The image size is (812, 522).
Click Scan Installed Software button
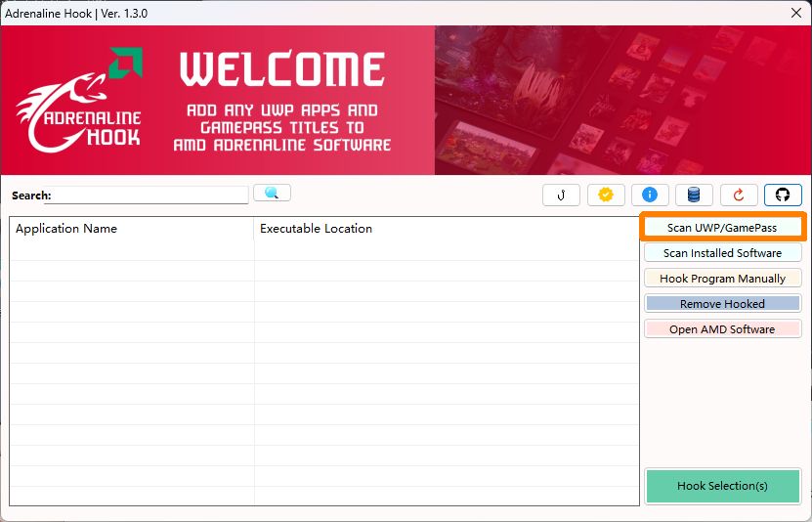coord(722,253)
